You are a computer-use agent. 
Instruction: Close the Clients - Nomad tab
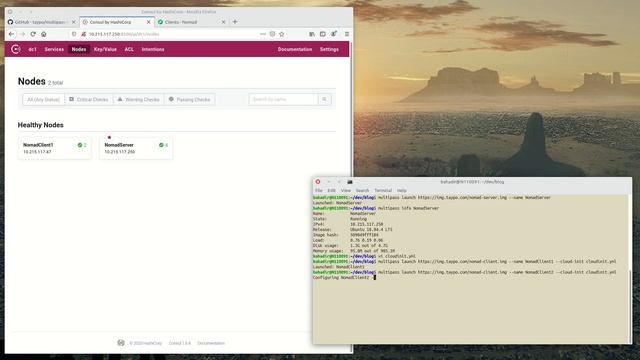click(223, 22)
